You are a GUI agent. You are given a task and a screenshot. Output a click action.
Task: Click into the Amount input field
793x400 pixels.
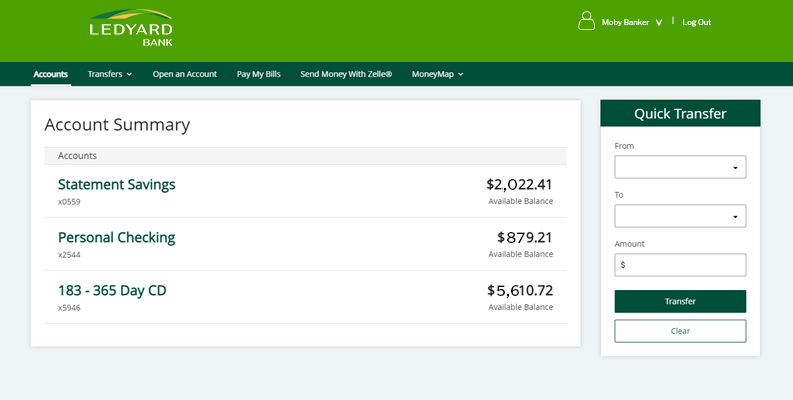click(x=680, y=265)
